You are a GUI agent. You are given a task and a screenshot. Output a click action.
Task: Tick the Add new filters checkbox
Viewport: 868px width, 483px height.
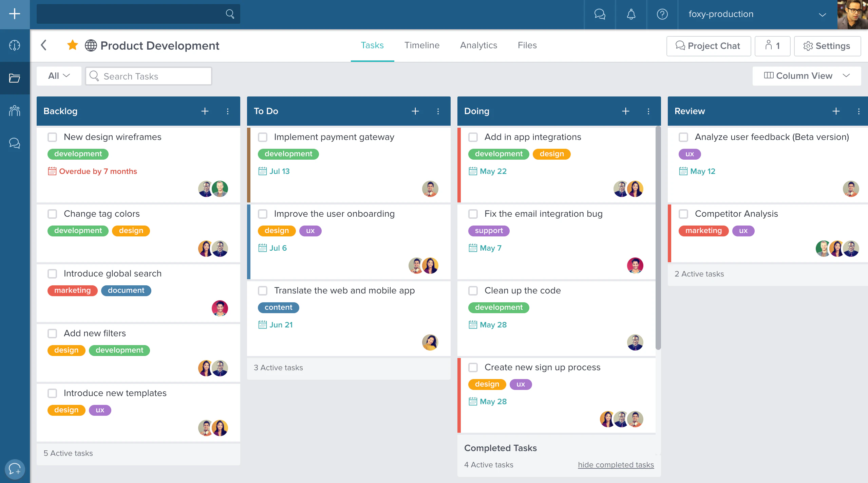pyautogui.click(x=52, y=334)
